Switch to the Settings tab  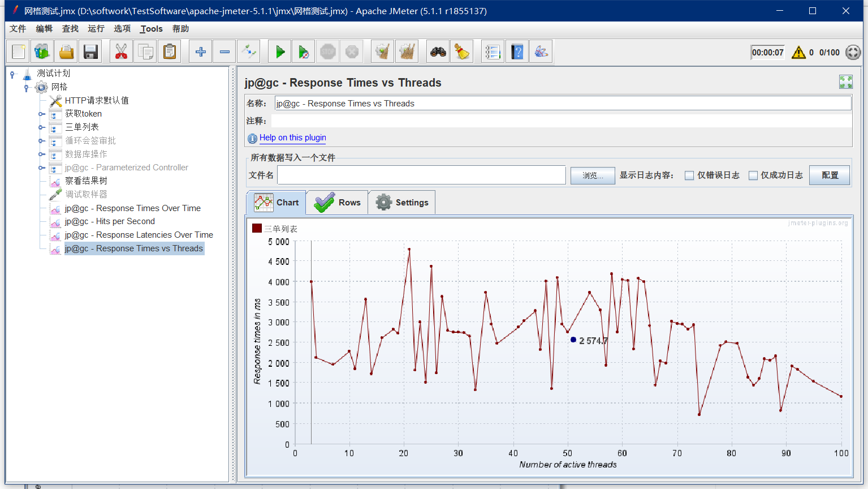402,203
